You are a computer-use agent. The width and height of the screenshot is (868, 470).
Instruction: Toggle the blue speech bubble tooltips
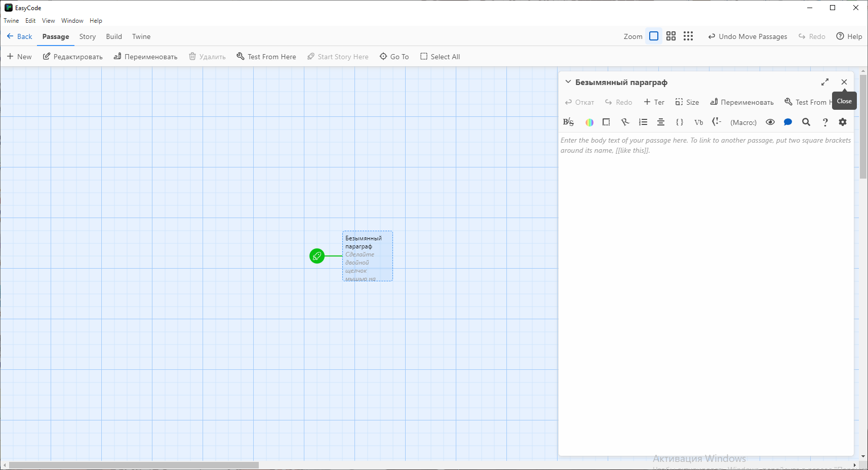tap(788, 122)
